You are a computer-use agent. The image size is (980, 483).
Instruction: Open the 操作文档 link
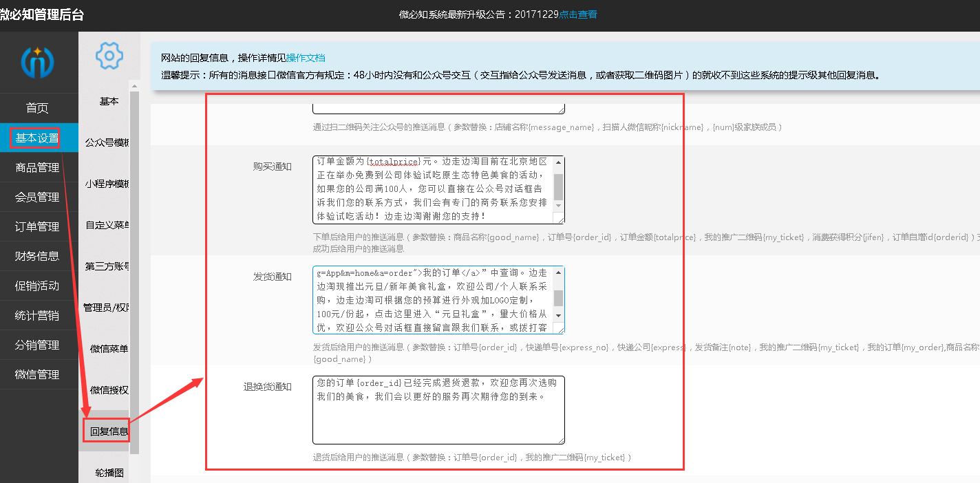point(306,58)
